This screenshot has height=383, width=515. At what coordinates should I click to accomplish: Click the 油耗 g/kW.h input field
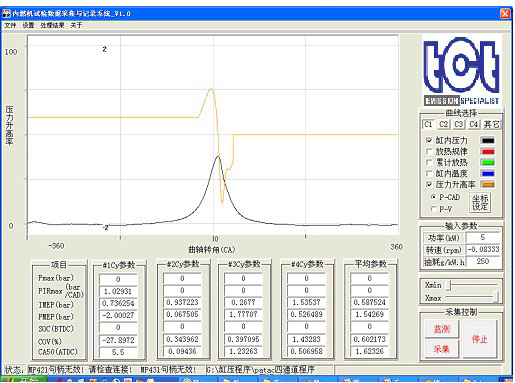point(483,261)
